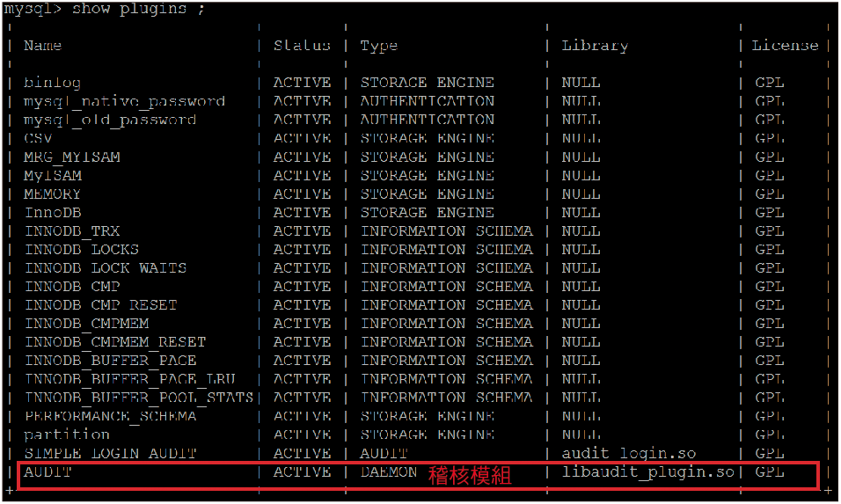Click 'ACTIVE' status in binlog row

pyautogui.click(x=302, y=83)
